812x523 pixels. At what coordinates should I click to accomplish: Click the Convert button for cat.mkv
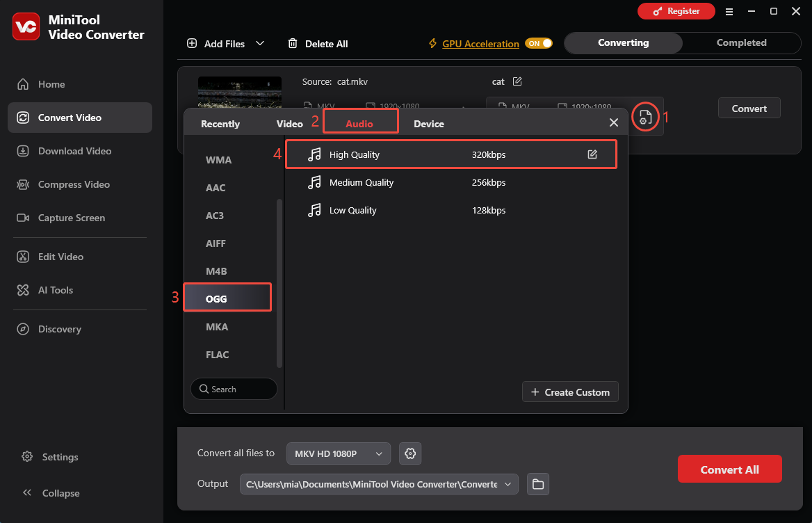749,108
